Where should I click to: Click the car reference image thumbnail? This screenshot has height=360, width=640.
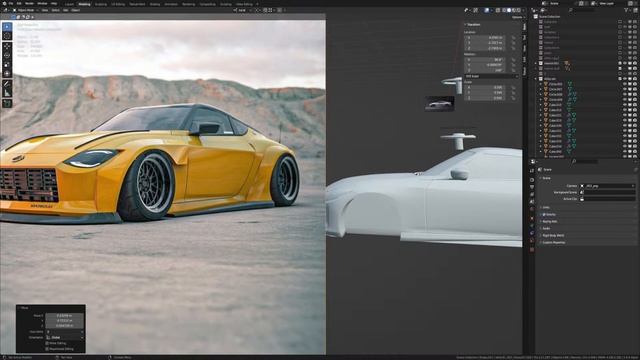439,104
